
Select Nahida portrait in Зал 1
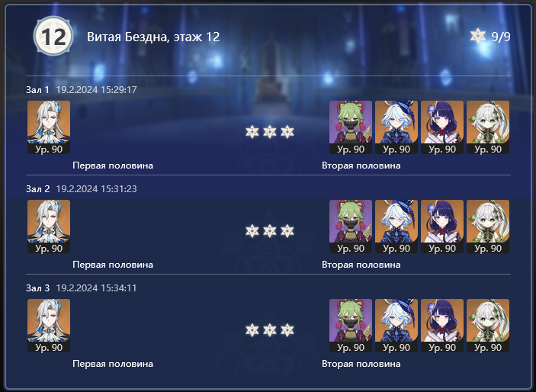click(488, 127)
